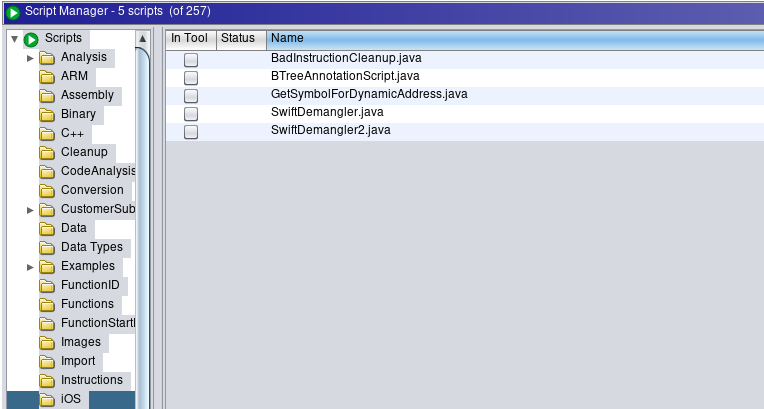The width and height of the screenshot is (764, 409).
Task: Toggle In Tool checkbox for BTreeAnnotationScript.java
Action: (x=191, y=77)
